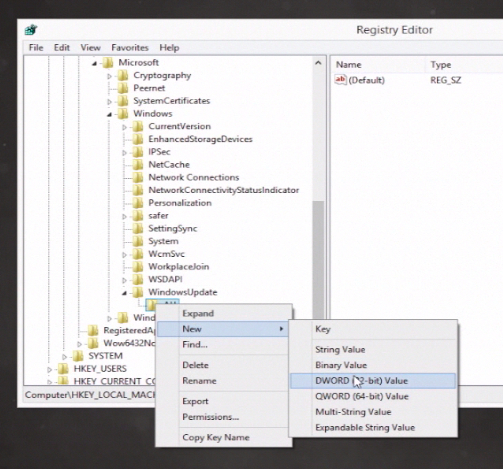The height and width of the screenshot is (469, 503).
Task: Expand the Cryptography tree node
Action: pos(109,76)
